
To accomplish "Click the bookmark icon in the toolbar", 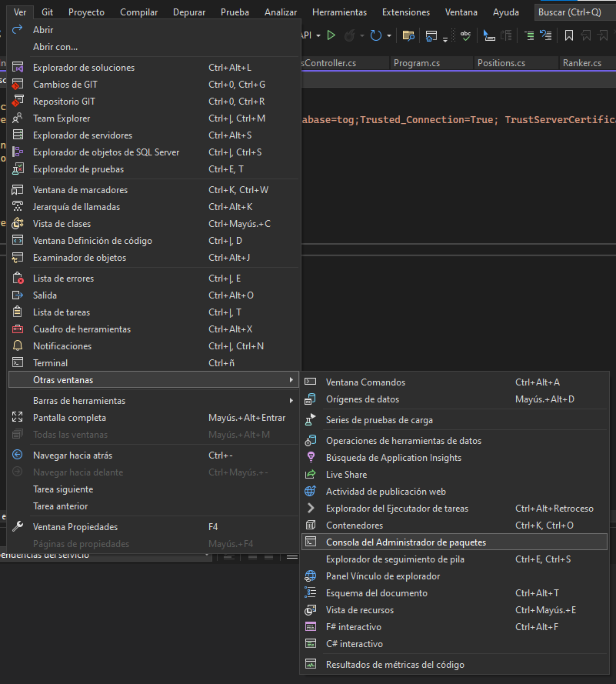I will pyautogui.click(x=569, y=35).
